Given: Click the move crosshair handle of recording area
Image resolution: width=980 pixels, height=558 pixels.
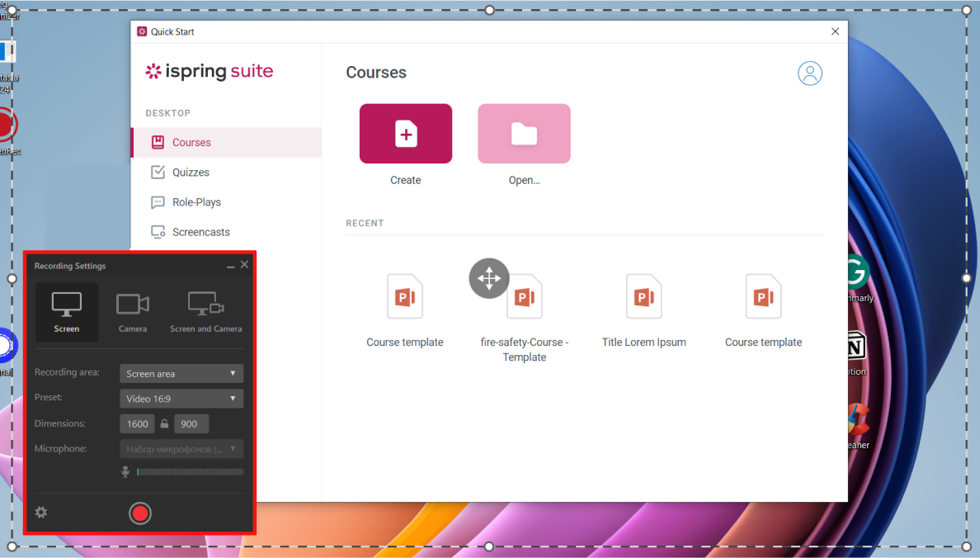Looking at the screenshot, I should [x=488, y=278].
